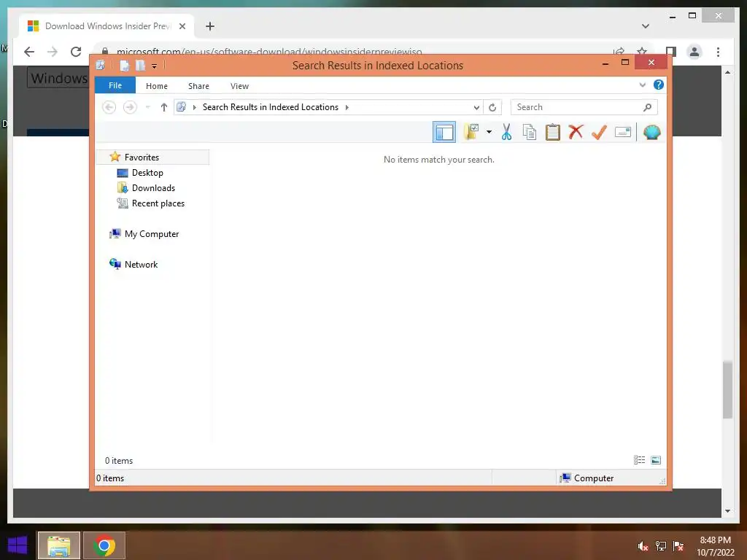The image size is (747, 560).
Task: Click the magnifier icon in Search box
Action: coord(648,107)
